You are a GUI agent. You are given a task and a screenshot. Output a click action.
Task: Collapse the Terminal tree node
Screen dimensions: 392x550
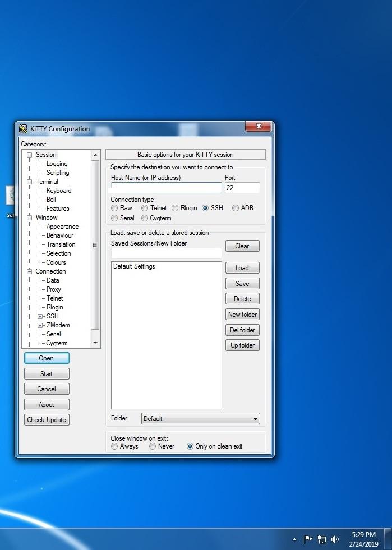coord(30,182)
